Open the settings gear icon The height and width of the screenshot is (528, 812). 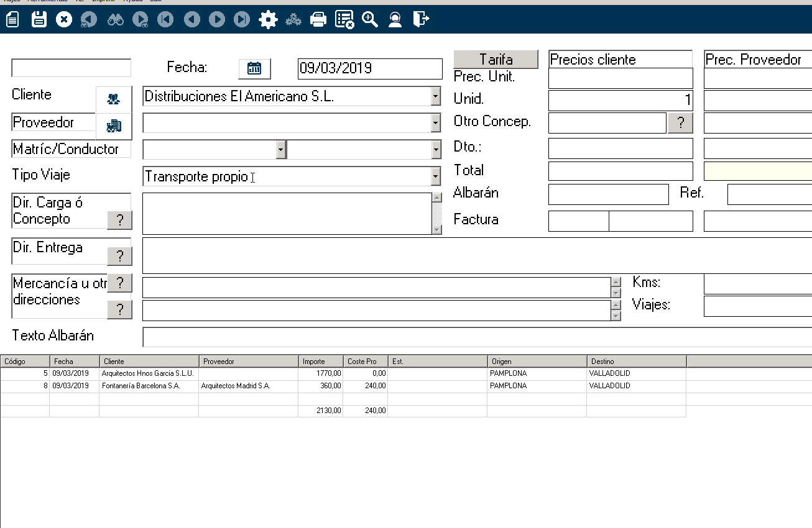[x=268, y=20]
